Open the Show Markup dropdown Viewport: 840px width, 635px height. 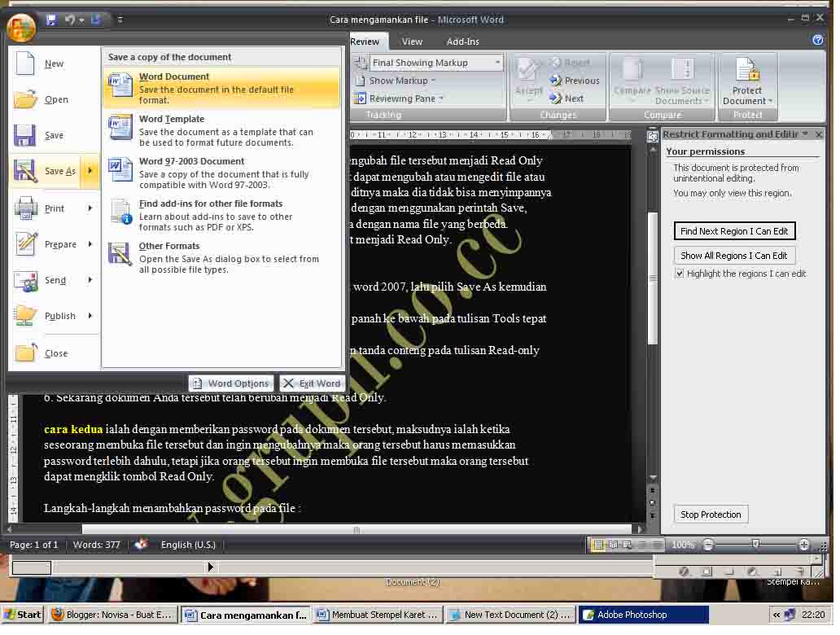pos(396,81)
